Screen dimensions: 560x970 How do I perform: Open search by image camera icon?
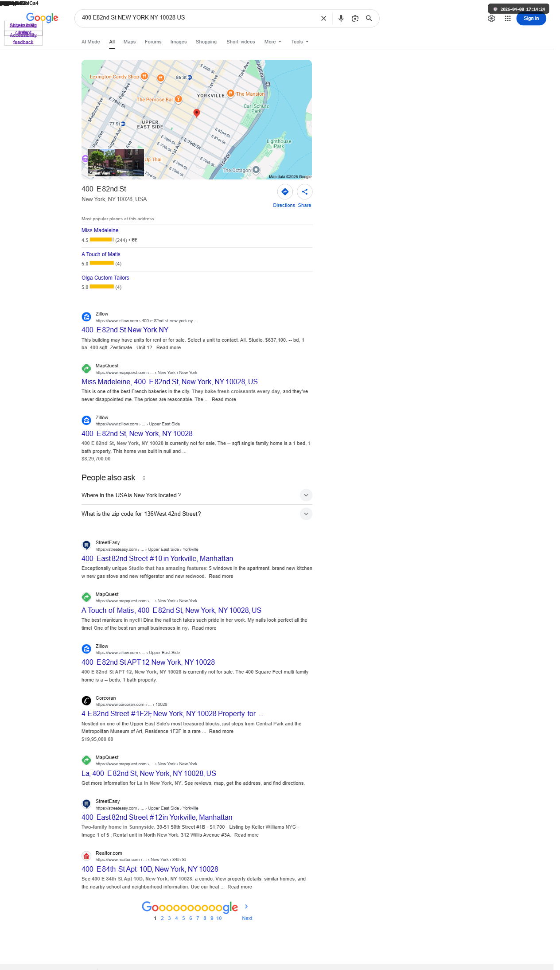click(x=355, y=19)
